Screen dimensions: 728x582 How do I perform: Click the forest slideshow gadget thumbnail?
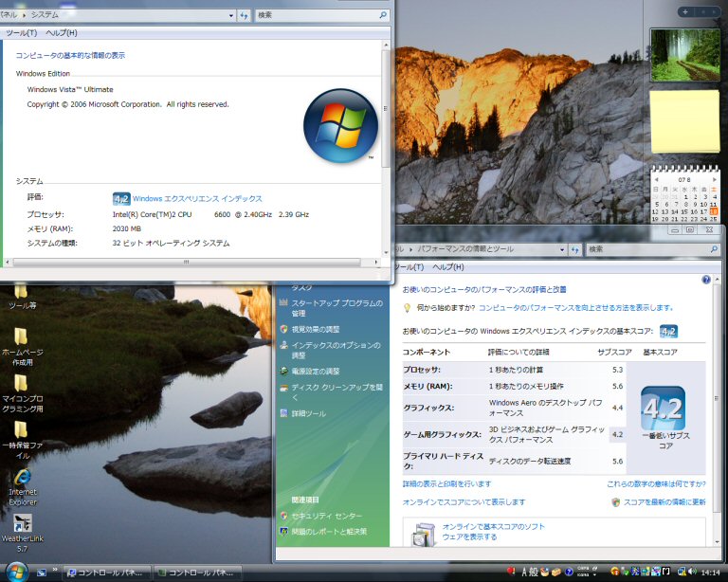(684, 55)
